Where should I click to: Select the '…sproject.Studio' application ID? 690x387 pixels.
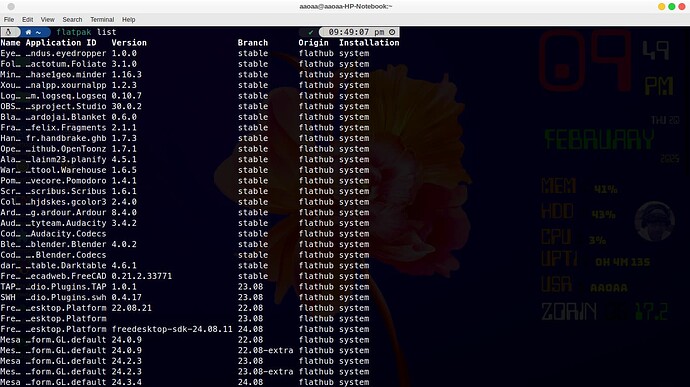[x=66, y=106]
